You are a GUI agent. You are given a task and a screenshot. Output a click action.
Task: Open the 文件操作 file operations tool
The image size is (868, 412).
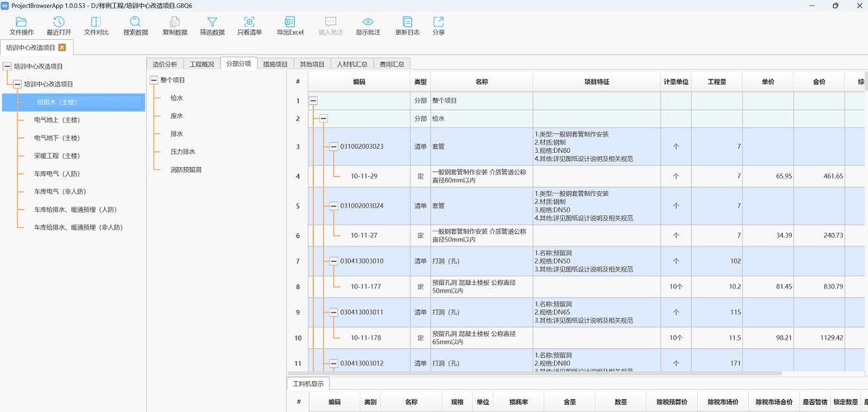(21, 26)
